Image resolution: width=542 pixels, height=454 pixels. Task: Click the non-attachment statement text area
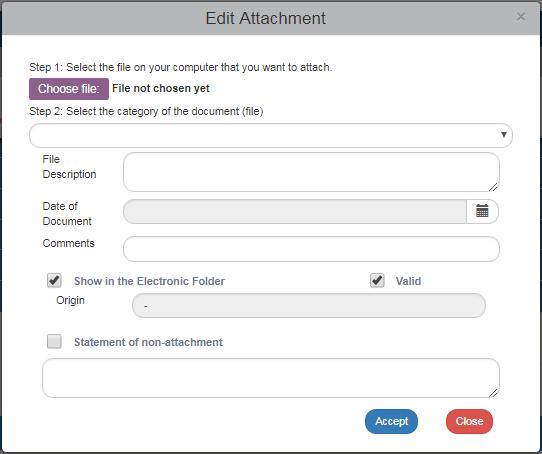271,378
